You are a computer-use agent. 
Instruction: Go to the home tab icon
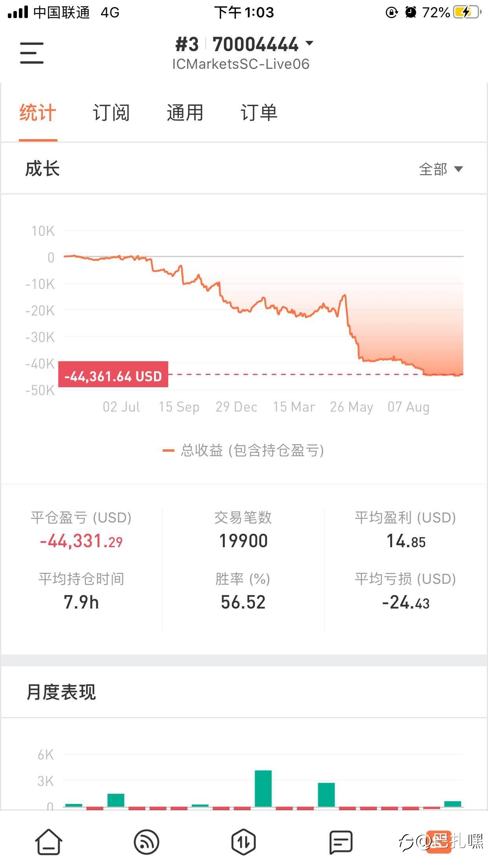[x=49, y=842]
